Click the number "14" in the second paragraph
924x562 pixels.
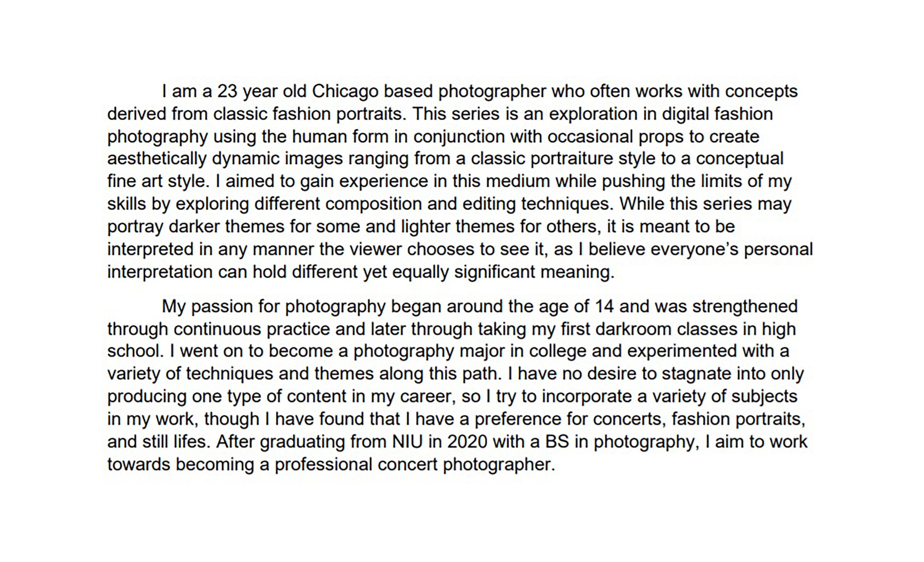point(604,307)
